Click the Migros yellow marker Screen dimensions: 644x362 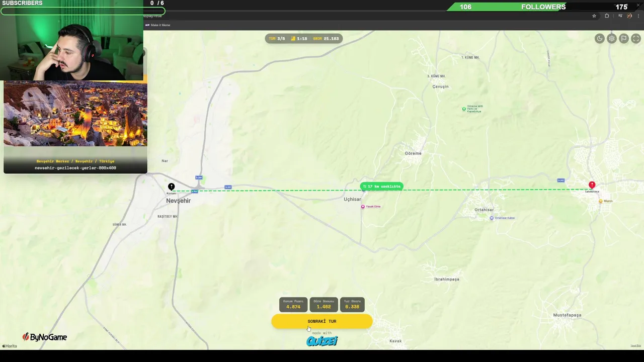coord(600,201)
